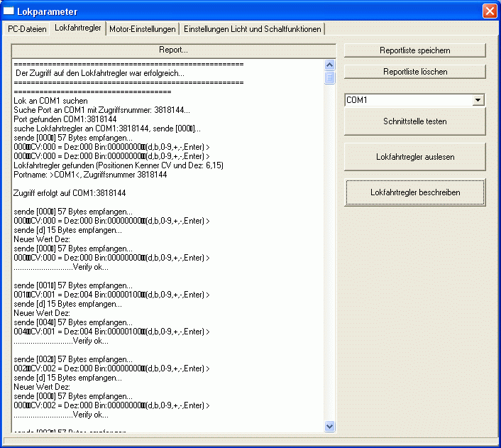Clear the list with Reportliste löschen
The height and width of the screenshot is (448, 501).
[415, 72]
